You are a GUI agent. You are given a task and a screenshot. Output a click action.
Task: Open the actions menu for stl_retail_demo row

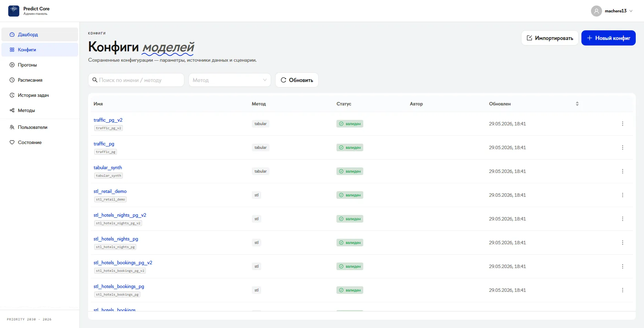[x=622, y=195]
